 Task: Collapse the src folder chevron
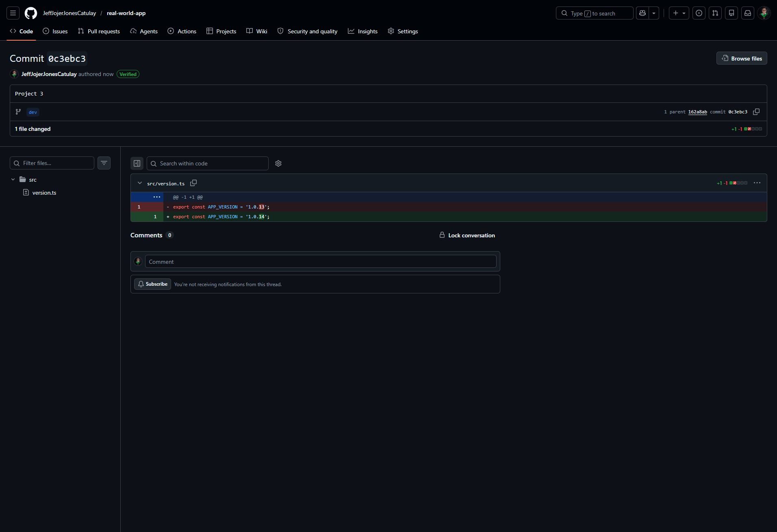[13, 179]
